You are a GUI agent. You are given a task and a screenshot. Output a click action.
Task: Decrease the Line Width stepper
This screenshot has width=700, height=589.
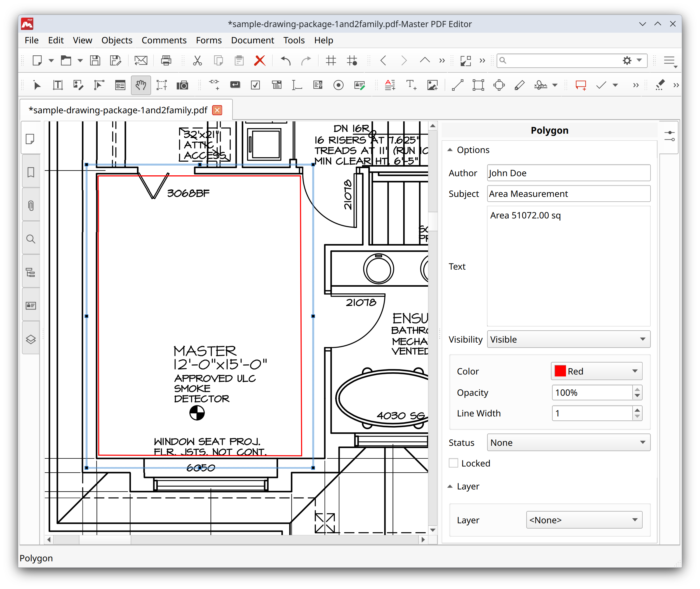click(x=637, y=417)
